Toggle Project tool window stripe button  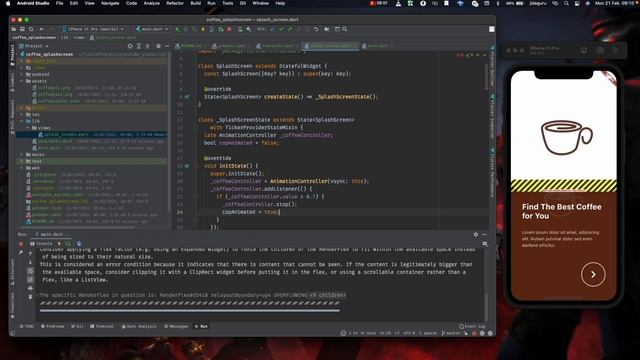coord(12,55)
